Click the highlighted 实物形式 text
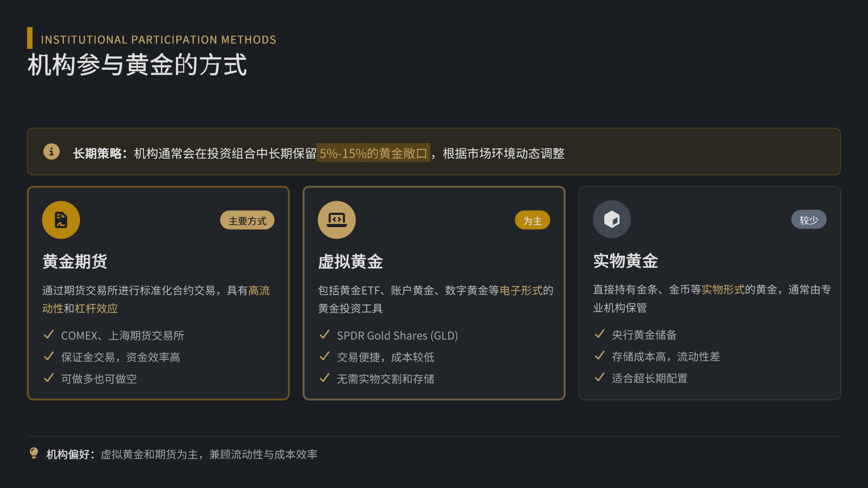 (723, 290)
